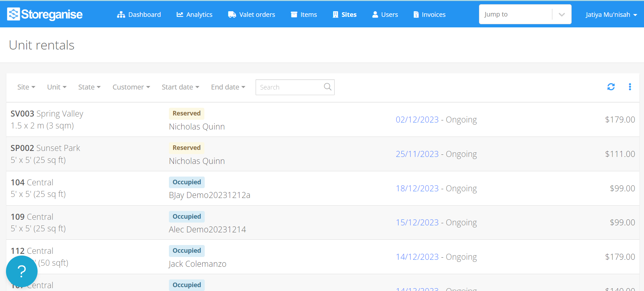Click the Storeganise logo

pos(45,14)
